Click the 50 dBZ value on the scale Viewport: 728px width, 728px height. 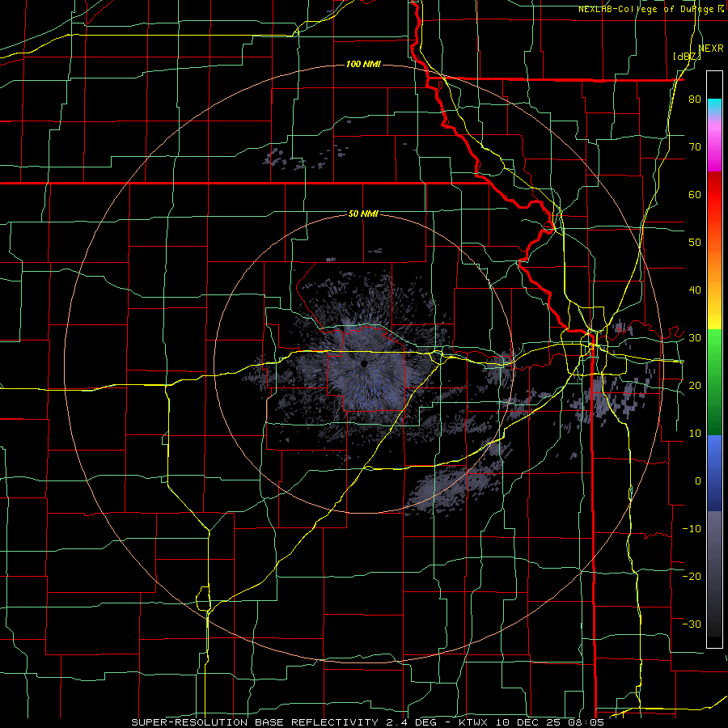[695, 243]
